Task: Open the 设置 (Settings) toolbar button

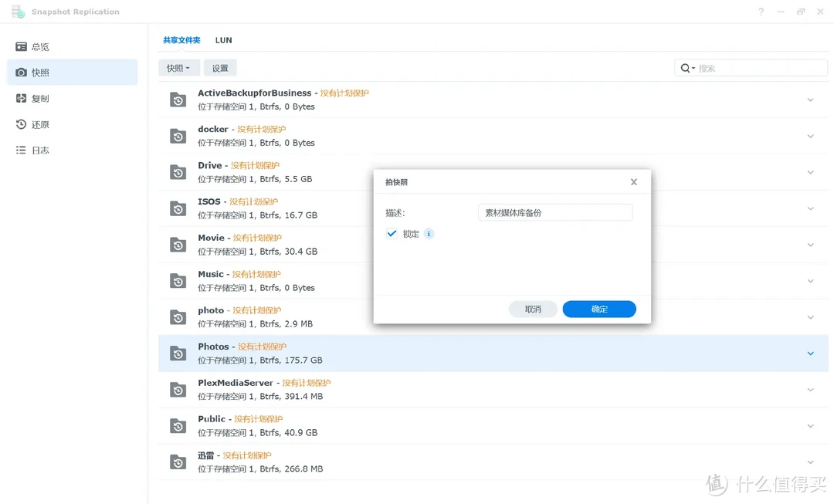Action: click(219, 67)
